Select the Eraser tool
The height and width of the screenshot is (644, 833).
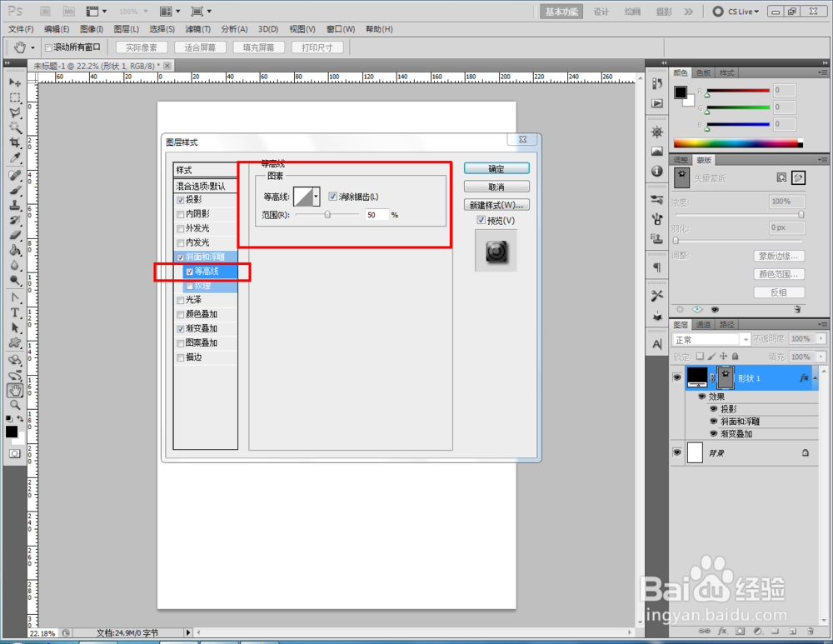tap(15, 236)
